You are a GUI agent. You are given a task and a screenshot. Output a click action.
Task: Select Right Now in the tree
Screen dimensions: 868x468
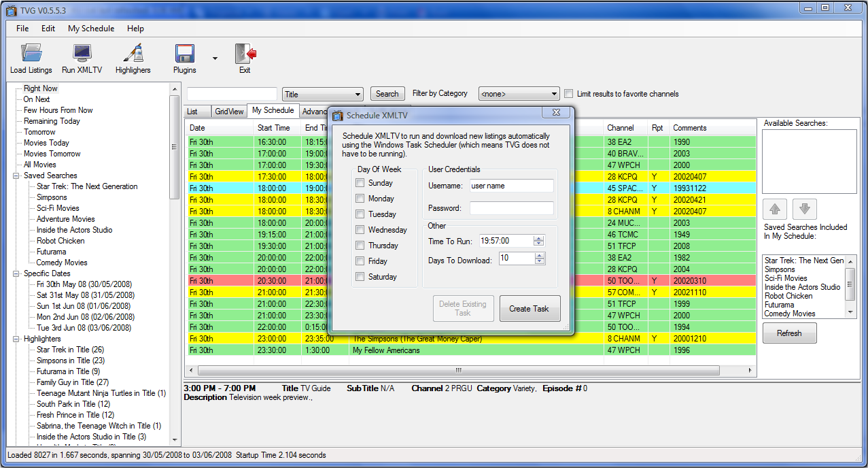pos(41,88)
